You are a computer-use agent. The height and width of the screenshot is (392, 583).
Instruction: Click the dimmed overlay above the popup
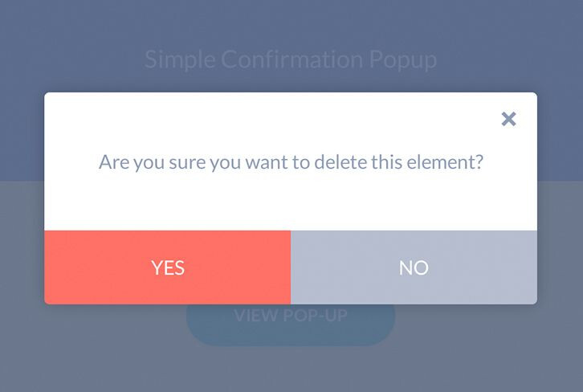[x=291, y=24]
